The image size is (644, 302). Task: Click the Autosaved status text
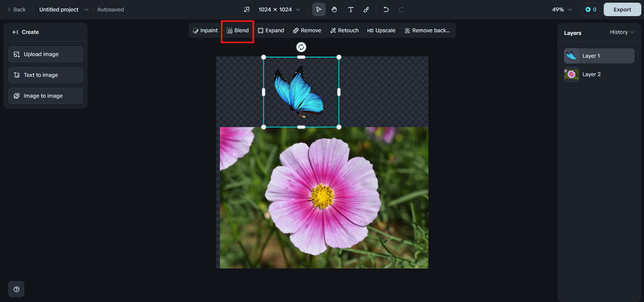point(110,10)
